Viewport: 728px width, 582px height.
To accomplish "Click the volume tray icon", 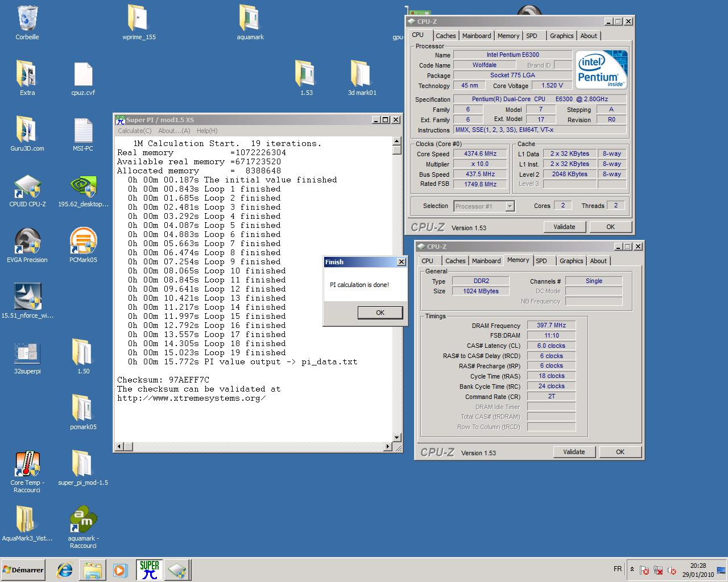I will 672,570.
